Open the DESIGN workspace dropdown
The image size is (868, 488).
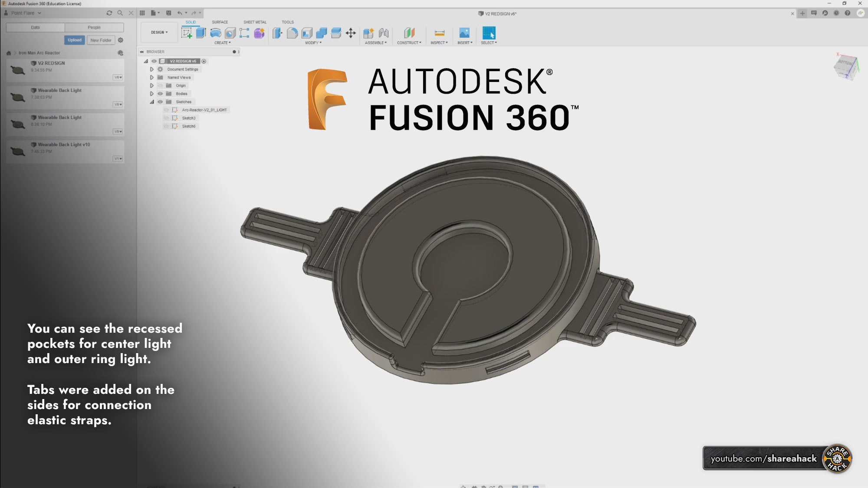click(x=159, y=32)
